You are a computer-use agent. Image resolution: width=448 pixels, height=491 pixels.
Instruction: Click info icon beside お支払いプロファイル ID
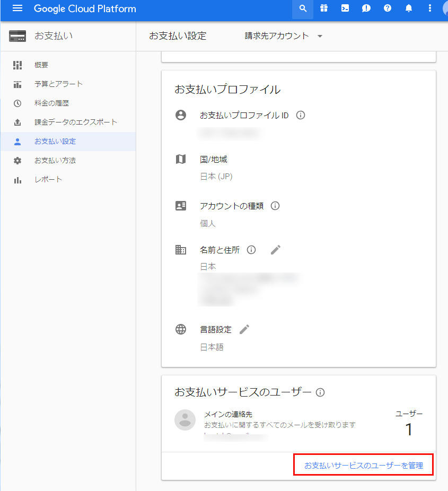click(301, 115)
